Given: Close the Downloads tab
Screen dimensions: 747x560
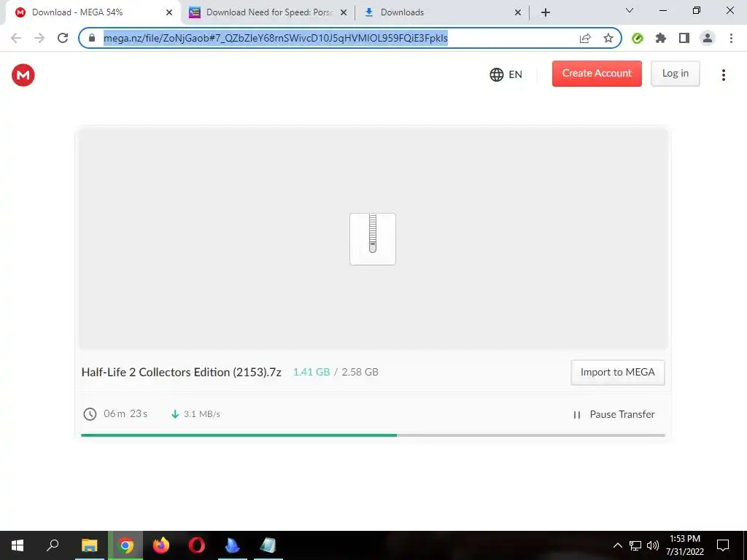Looking at the screenshot, I should point(518,12).
